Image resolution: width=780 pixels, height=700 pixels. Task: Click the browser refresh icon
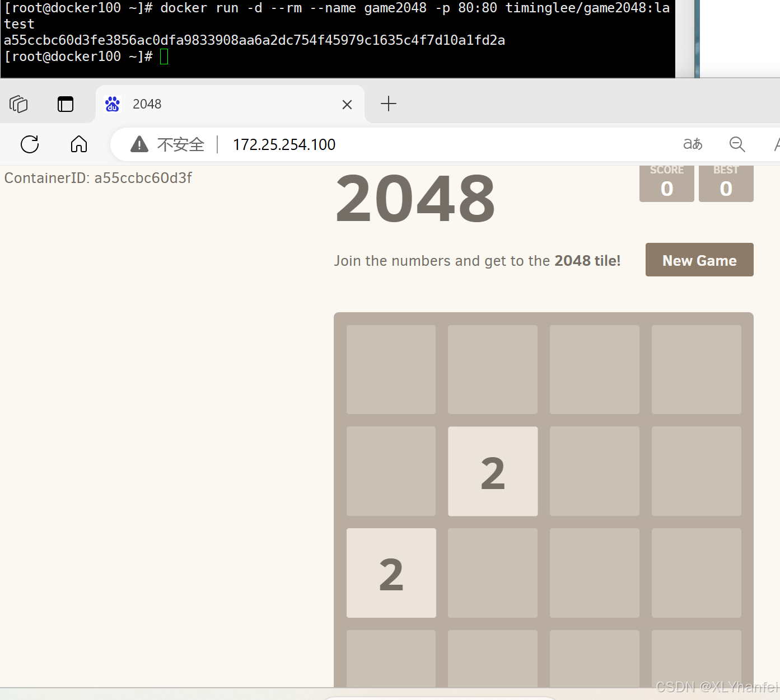[x=30, y=144]
